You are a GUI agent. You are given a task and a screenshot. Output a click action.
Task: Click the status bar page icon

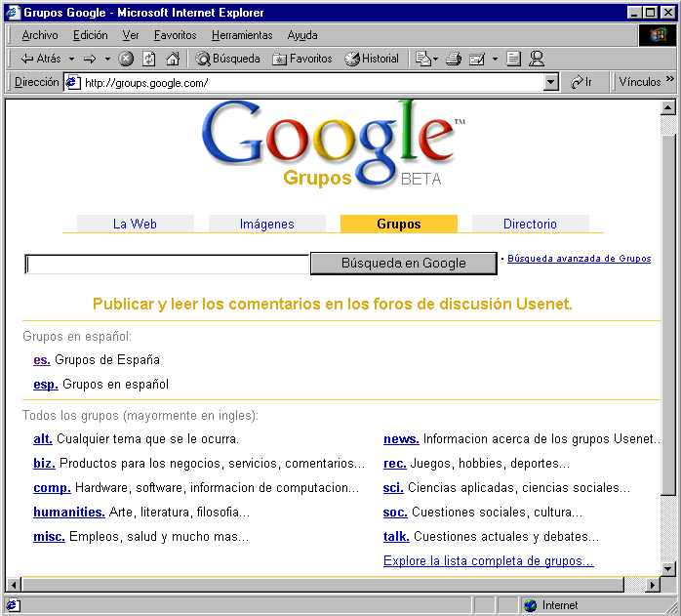click(12, 605)
